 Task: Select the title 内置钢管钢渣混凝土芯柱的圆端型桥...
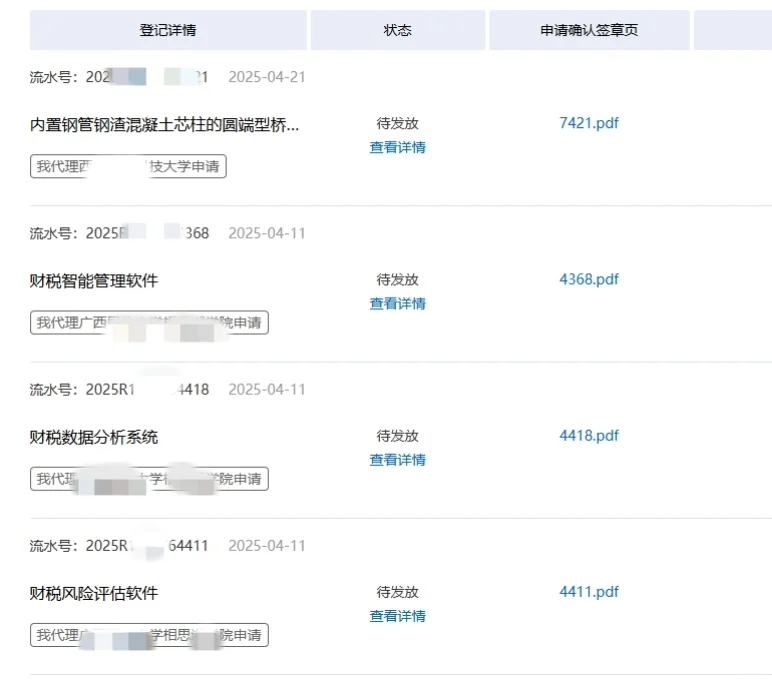164,125
